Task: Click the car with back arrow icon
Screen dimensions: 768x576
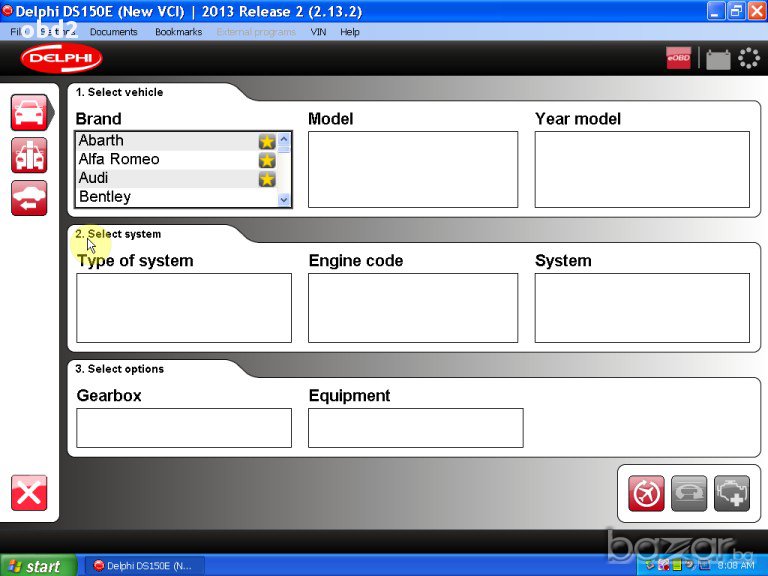Action: (29, 197)
